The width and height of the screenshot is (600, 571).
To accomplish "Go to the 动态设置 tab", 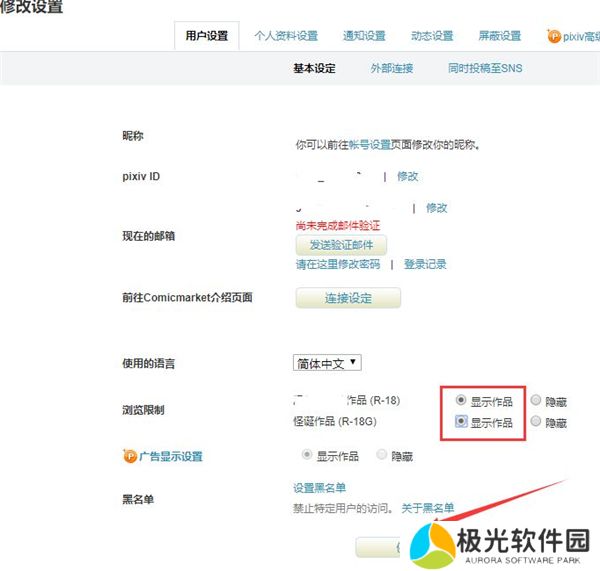I will [x=432, y=36].
